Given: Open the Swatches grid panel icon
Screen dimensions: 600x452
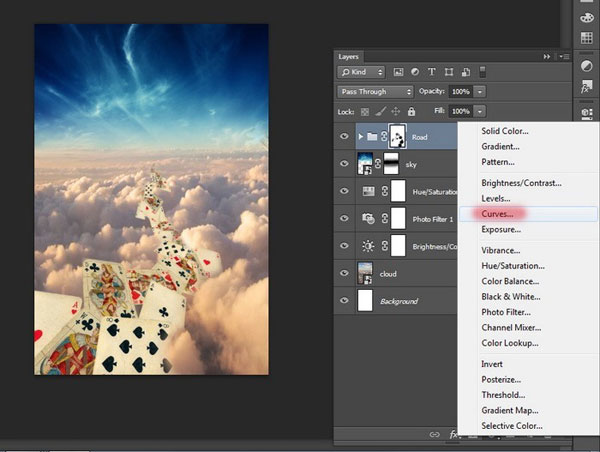Looking at the screenshot, I should (x=587, y=38).
